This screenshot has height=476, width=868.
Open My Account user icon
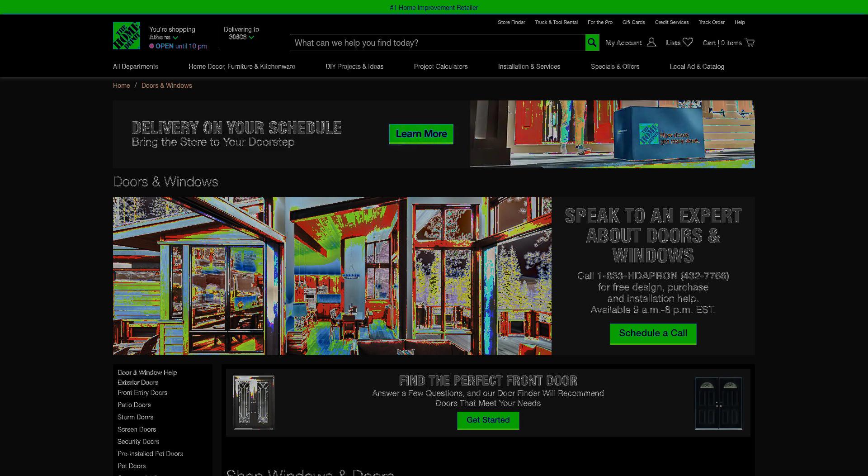click(x=651, y=43)
